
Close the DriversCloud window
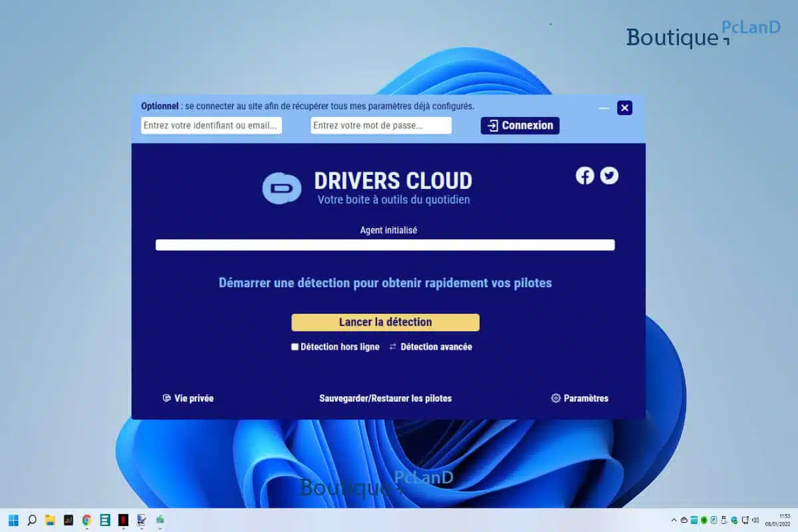pyautogui.click(x=624, y=108)
